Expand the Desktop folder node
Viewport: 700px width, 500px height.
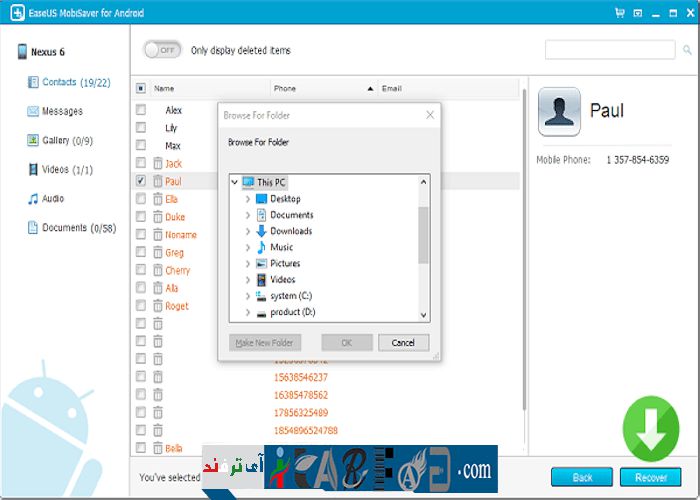[x=248, y=199]
